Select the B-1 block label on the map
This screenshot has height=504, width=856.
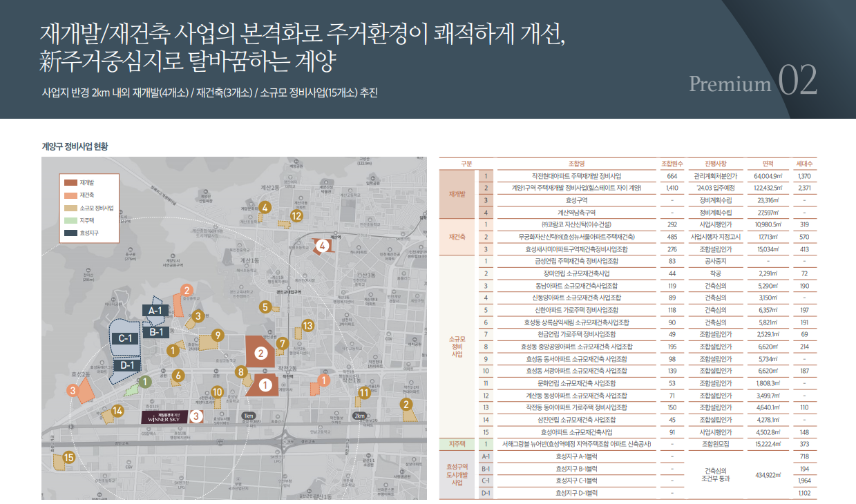click(156, 332)
